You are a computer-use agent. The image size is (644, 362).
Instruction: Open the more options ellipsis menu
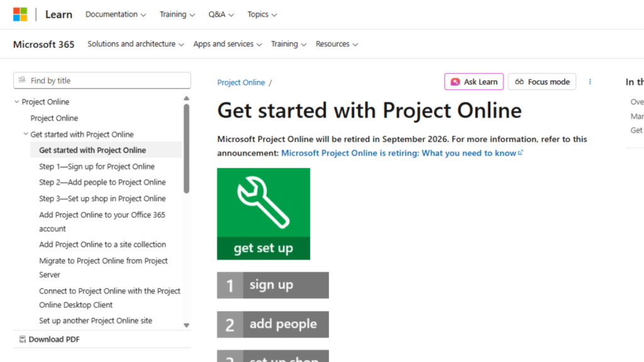click(x=589, y=82)
